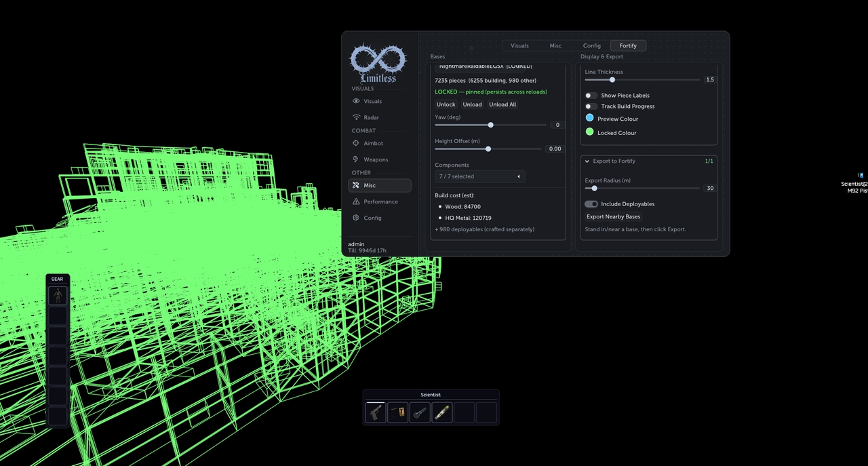Viewport: 868px width, 466px height.
Task: Select the pistol in the Scientist hotbar
Action: coord(375,412)
